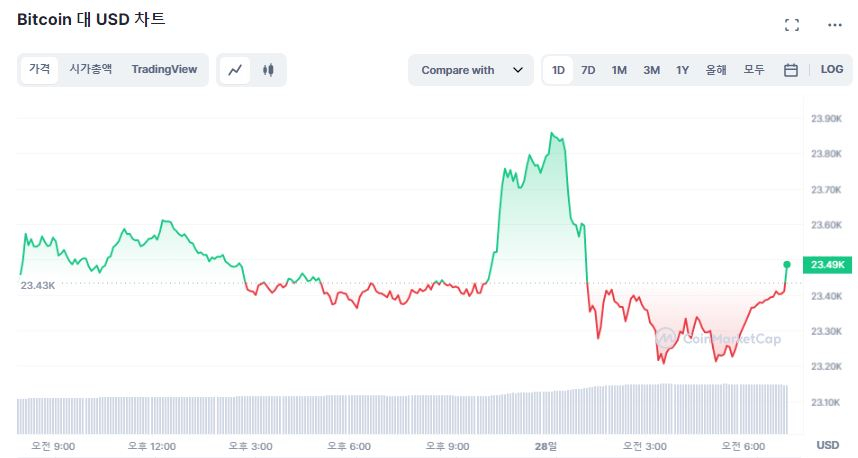858x458 pixels.
Task: Switch to candlestick chart icon
Action: pyautogui.click(x=267, y=70)
